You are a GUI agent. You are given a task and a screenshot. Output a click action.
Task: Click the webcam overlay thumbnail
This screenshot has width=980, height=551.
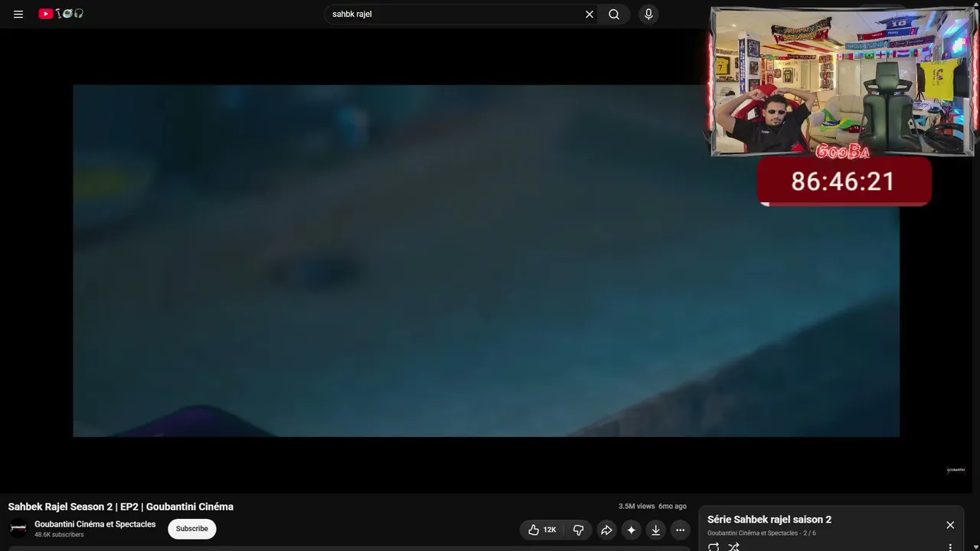tap(842, 82)
